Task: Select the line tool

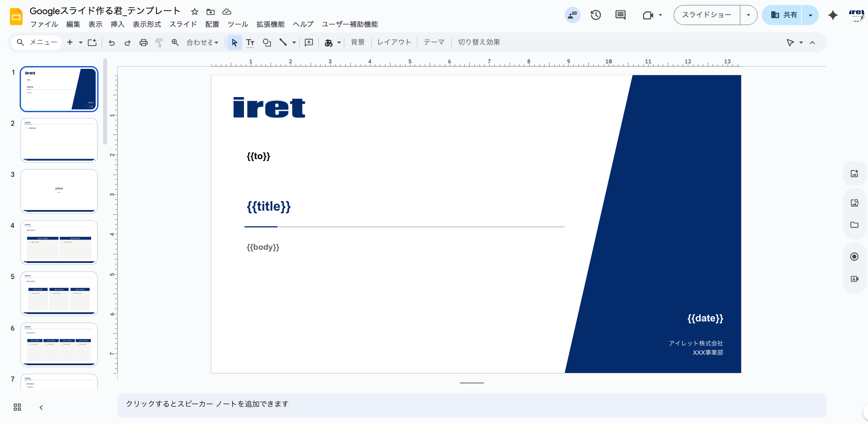Action: click(x=283, y=42)
